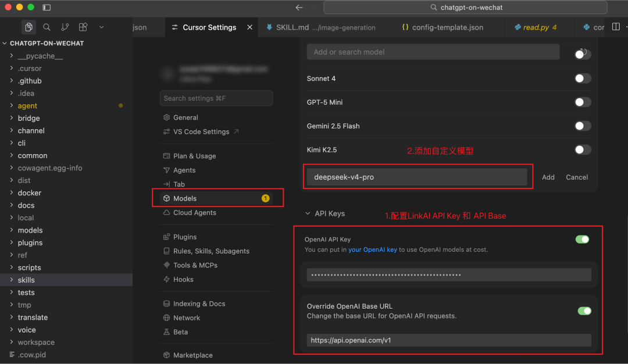
Task: Click the Agents icon in settings
Action: point(167,170)
